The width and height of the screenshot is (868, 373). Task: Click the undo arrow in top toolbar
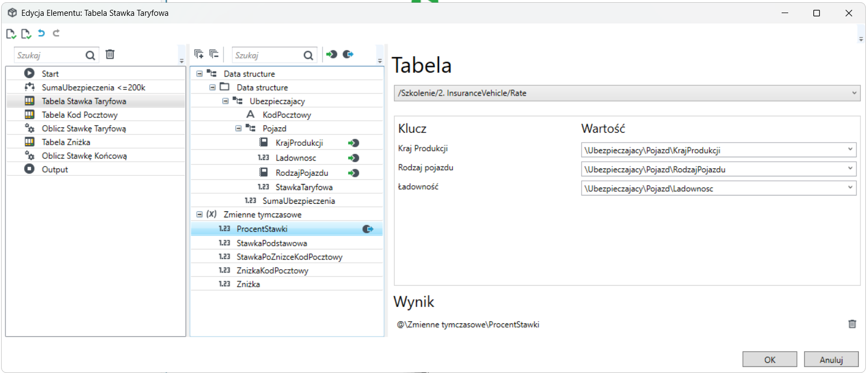coord(41,33)
